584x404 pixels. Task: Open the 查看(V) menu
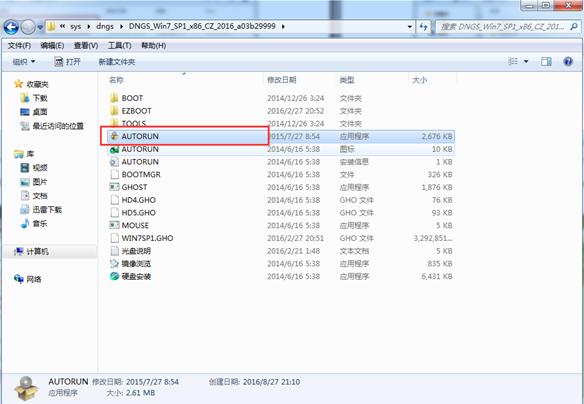[x=86, y=45]
